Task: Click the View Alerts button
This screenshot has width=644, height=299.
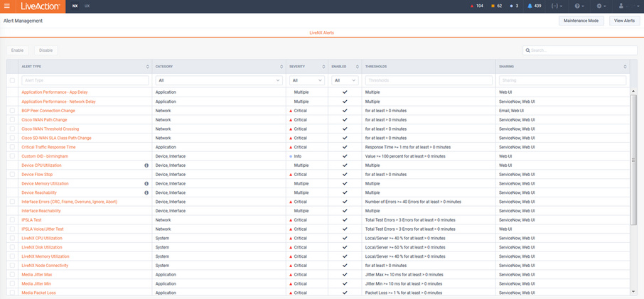Action: tap(624, 21)
